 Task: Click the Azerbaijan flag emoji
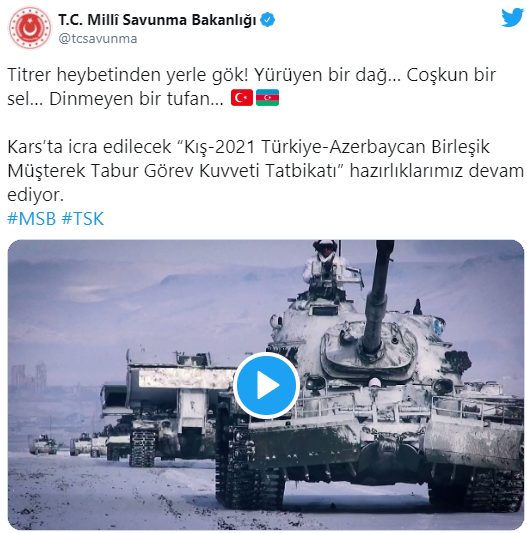(x=267, y=98)
